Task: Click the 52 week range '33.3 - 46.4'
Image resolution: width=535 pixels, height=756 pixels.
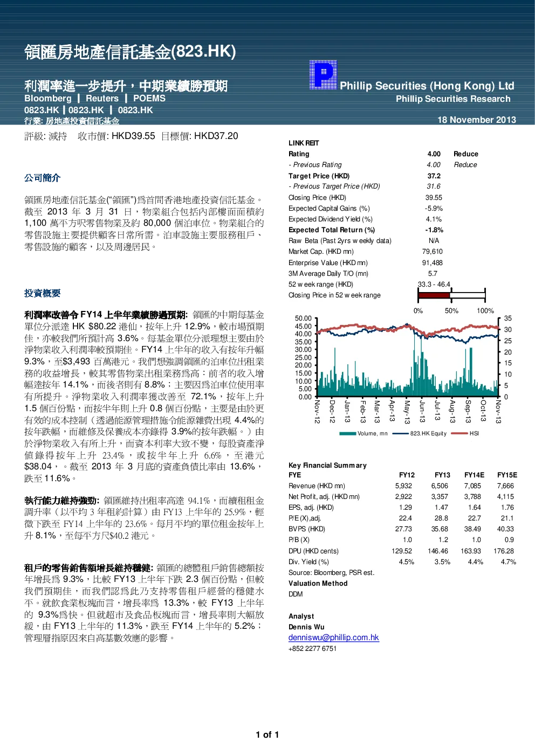Action: pyautogui.click(x=434, y=285)
